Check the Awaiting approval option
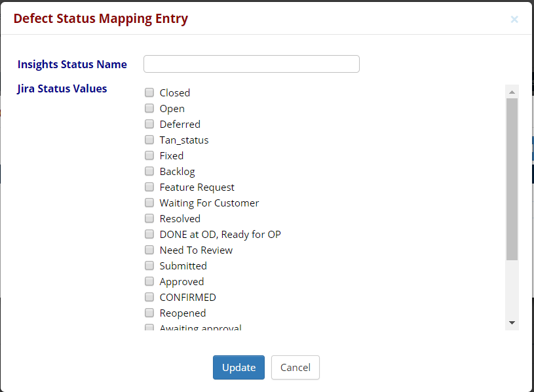534x392 pixels. click(149, 328)
